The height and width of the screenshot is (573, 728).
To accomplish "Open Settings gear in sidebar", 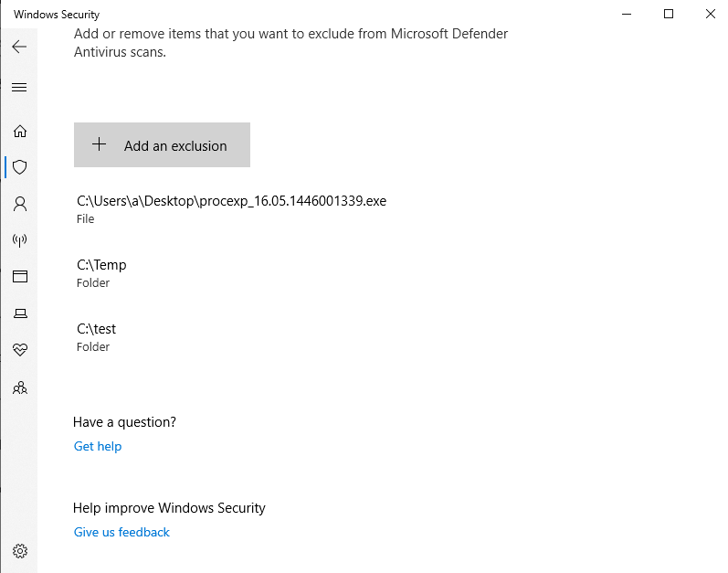I will click(19, 551).
